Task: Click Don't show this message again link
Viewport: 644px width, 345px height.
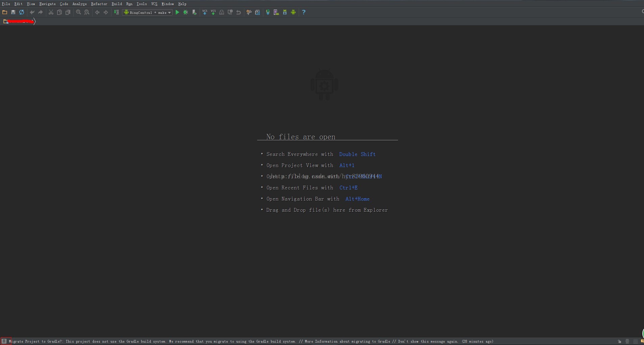Action: point(428,341)
